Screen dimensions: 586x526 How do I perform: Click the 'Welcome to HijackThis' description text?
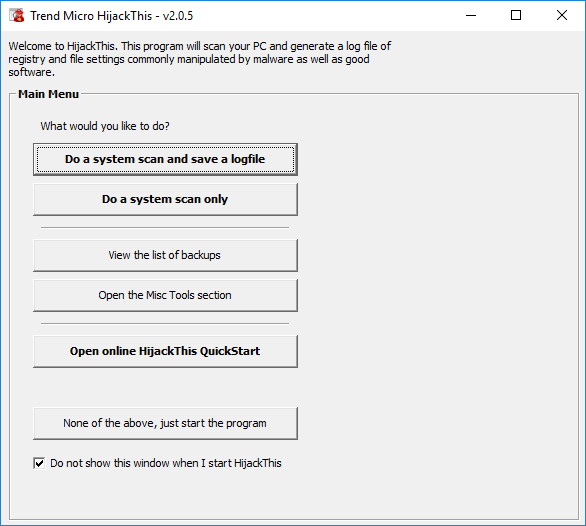tap(200, 59)
